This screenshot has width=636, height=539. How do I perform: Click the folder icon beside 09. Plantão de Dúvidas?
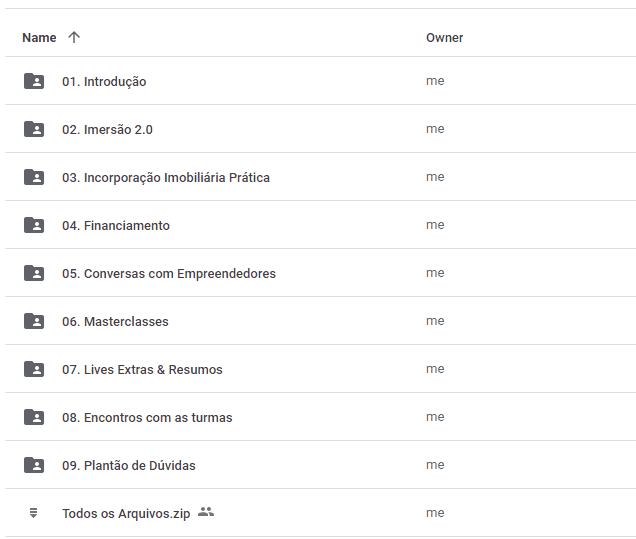pyautogui.click(x=34, y=465)
